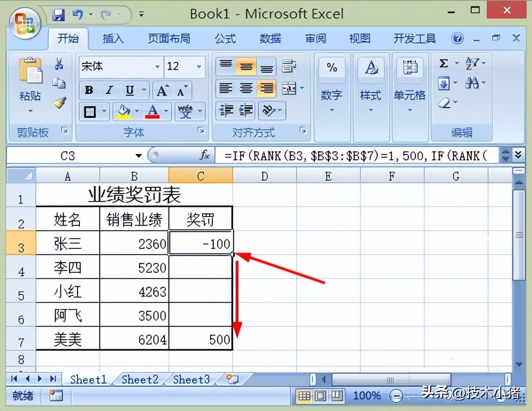Click the Name Box showing C3
The width and height of the screenshot is (532, 411).
(x=68, y=155)
